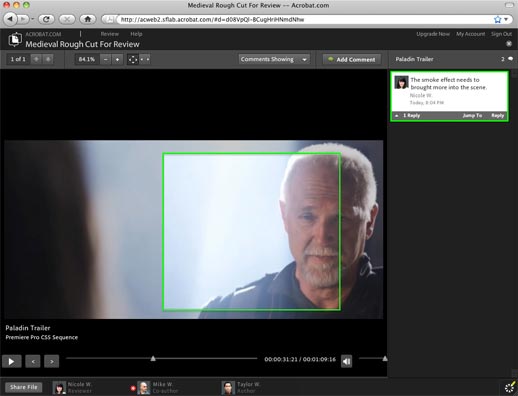Play the Paladin Trailer video
The width and height of the screenshot is (518, 396).
(x=11, y=361)
